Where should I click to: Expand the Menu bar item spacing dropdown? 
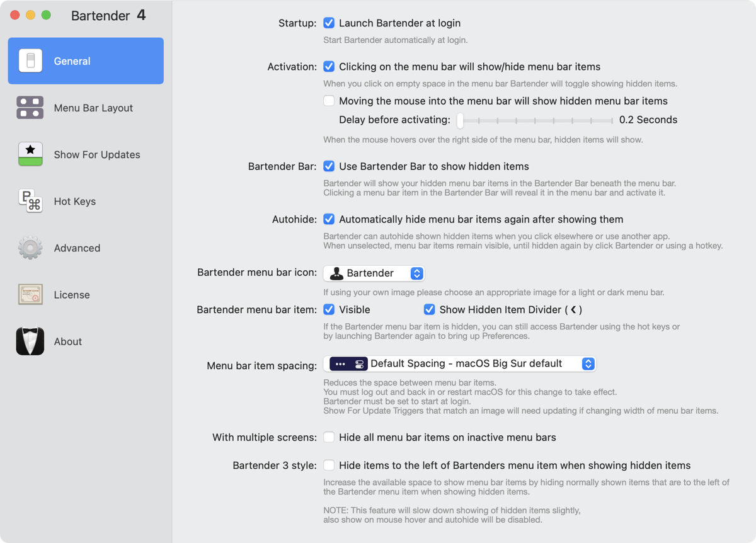pos(460,363)
